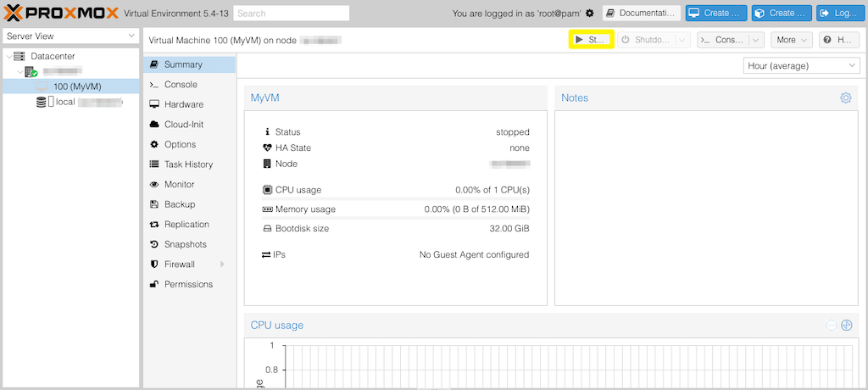Screen dimensions: 868x390
Task: Click Create VM button with monitor icon
Action: tap(716, 14)
